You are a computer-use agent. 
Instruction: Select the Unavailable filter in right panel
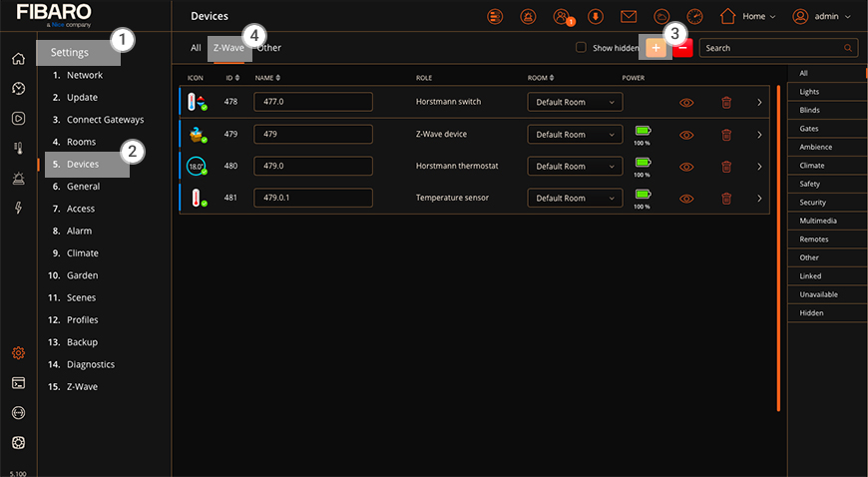818,294
